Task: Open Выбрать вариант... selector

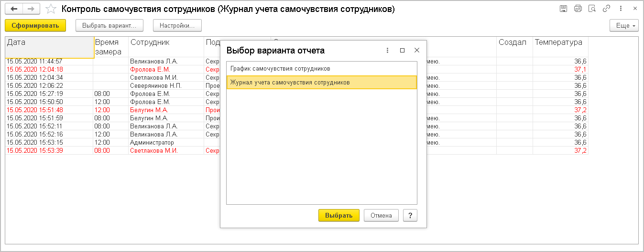Action: click(109, 25)
